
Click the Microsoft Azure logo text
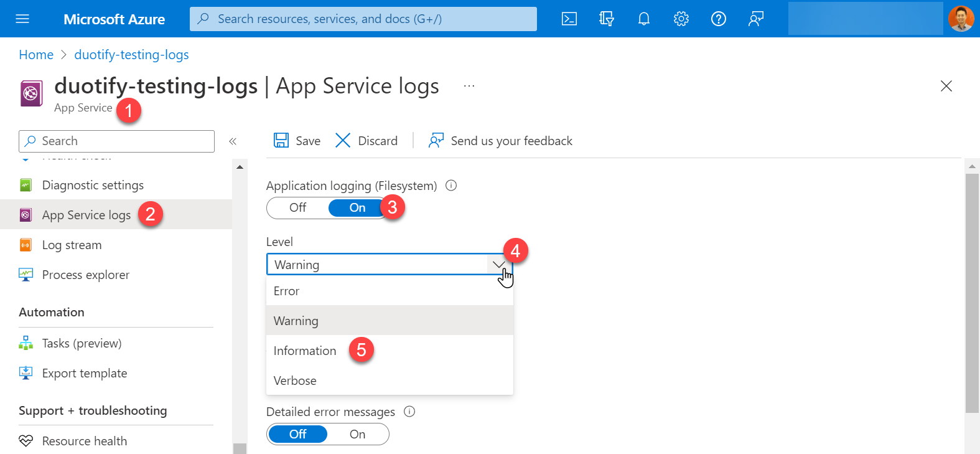pyautogui.click(x=114, y=19)
